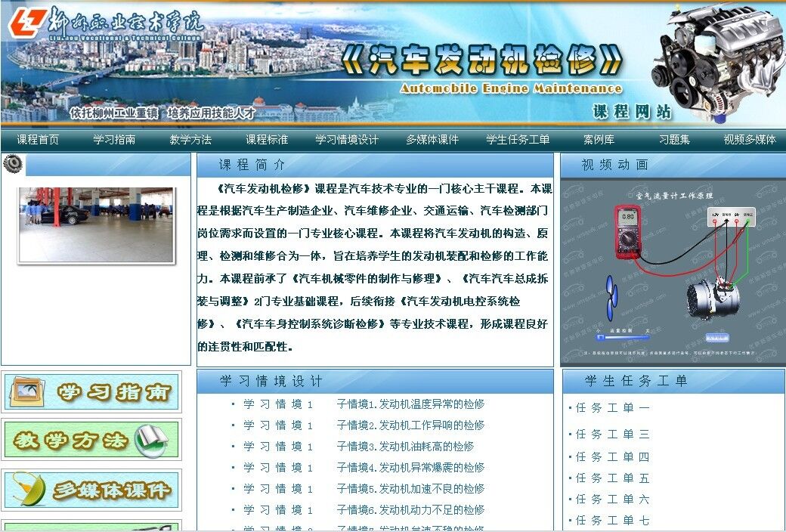
Task: Click the college logo icon in header
Action: (24, 23)
